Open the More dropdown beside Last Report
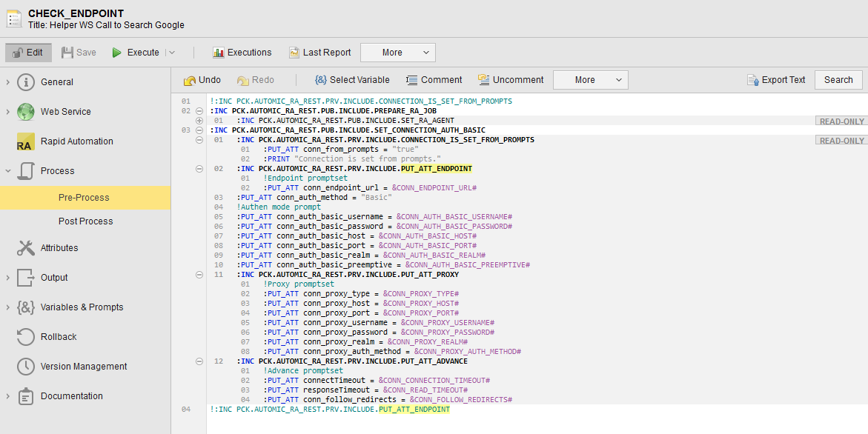This screenshot has height=434, width=868. [397, 53]
